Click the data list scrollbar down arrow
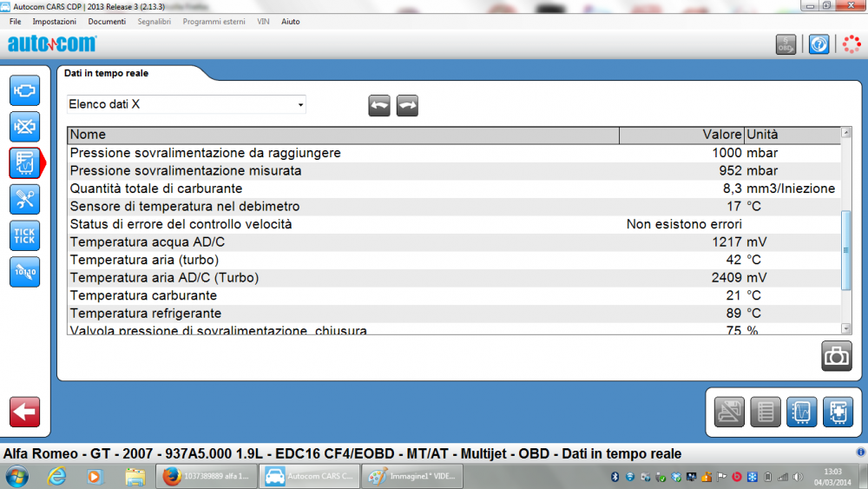 tap(846, 328)
